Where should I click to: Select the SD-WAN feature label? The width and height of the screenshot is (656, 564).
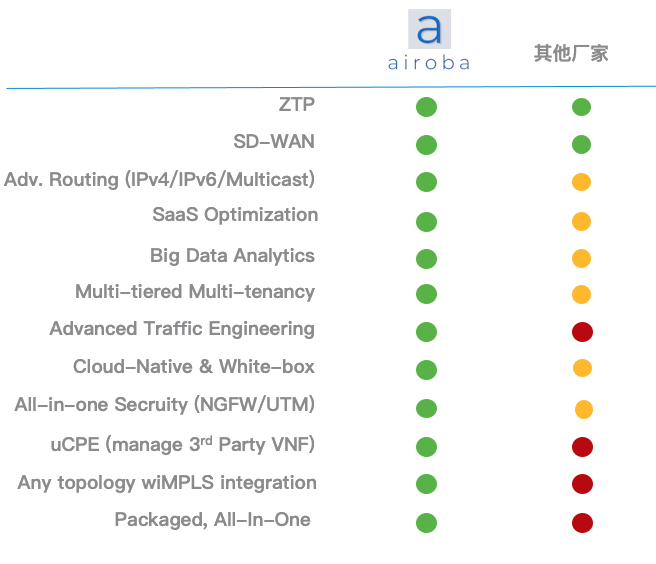point(274,141)
